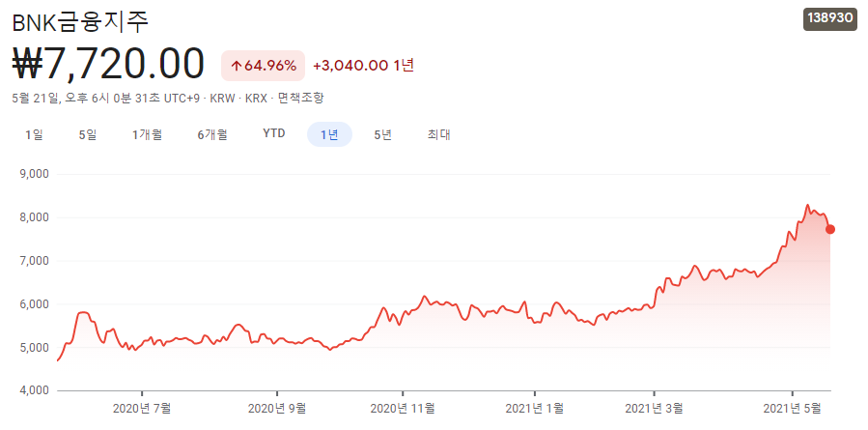Switch chart to 6개월 range

pyautogui.click(x=212, y=134)
